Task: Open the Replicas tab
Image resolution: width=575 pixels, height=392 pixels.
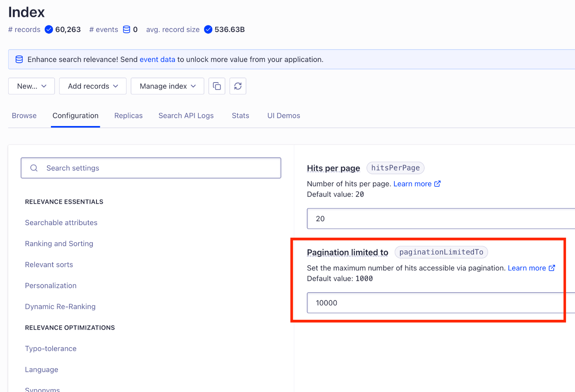Action: coord(129,116)
